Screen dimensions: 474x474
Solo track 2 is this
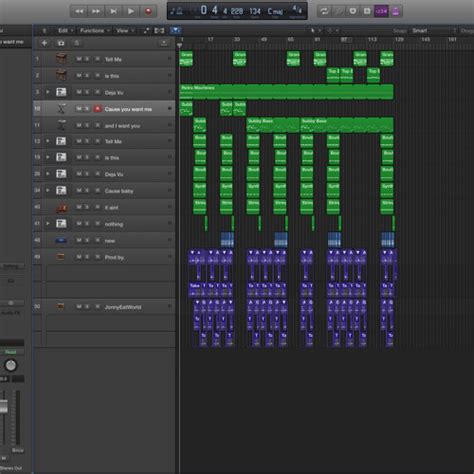87,76
